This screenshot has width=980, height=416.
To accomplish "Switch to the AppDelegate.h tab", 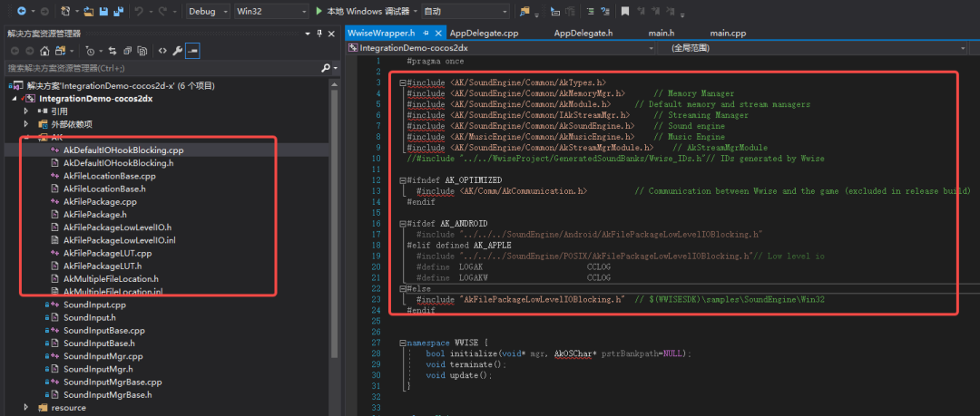I will [x=583, y=33].
